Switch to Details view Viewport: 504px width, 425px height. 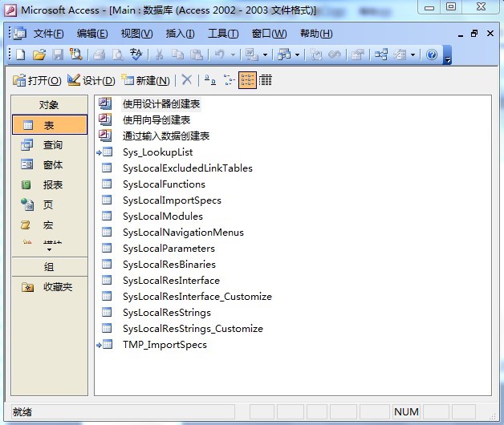click(x=266, y=79)
